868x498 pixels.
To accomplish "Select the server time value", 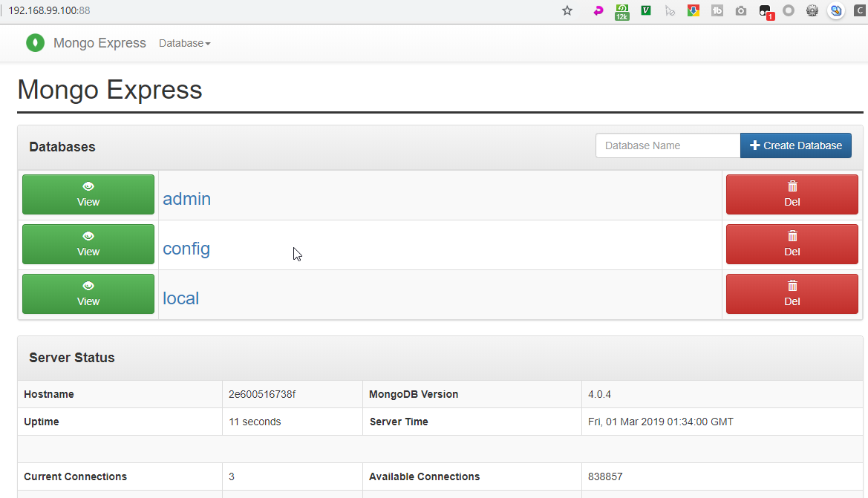I will [660, 422].
